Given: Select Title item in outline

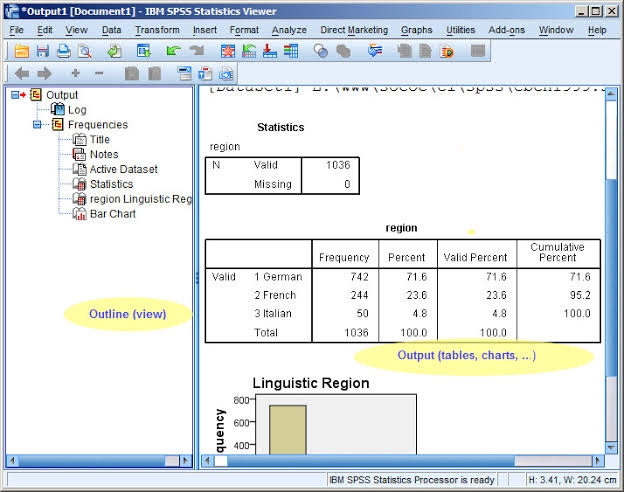Looking at the screenshot, I should tap(99, 139).
